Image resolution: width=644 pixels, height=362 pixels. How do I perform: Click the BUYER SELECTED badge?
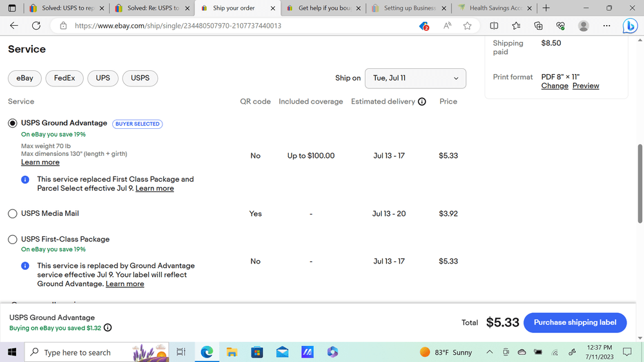click(x=137, y=124)
